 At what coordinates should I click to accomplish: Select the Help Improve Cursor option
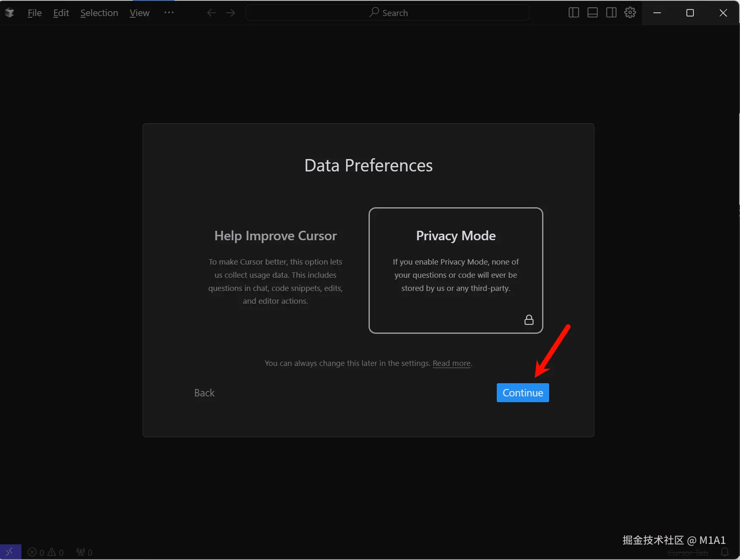click(x=275, y=270)
